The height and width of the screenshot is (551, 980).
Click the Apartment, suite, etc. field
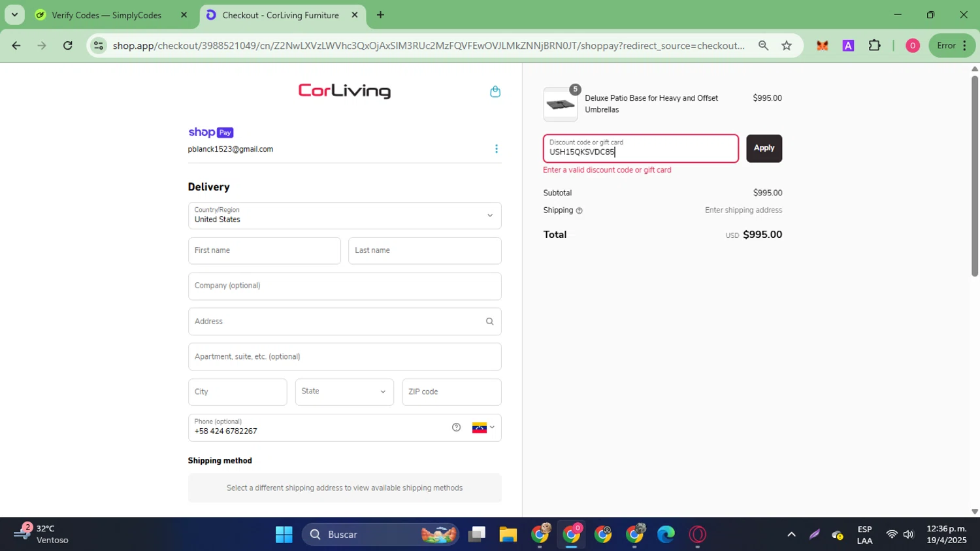coord(344,357)
